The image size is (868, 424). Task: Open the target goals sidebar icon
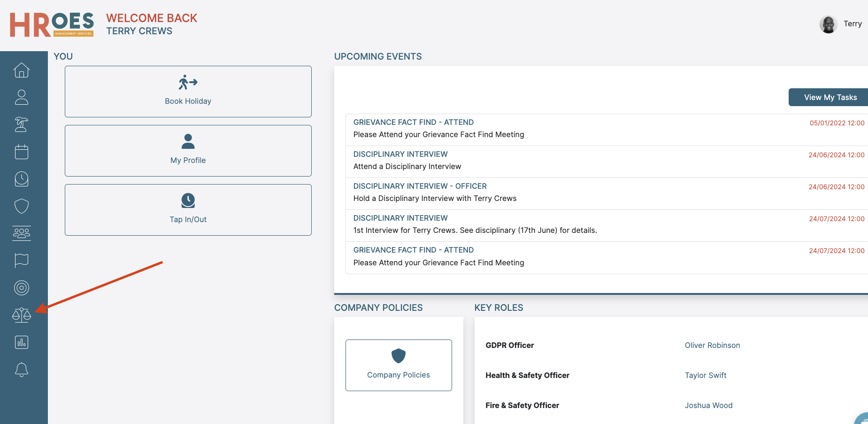(x=22, y=288)
